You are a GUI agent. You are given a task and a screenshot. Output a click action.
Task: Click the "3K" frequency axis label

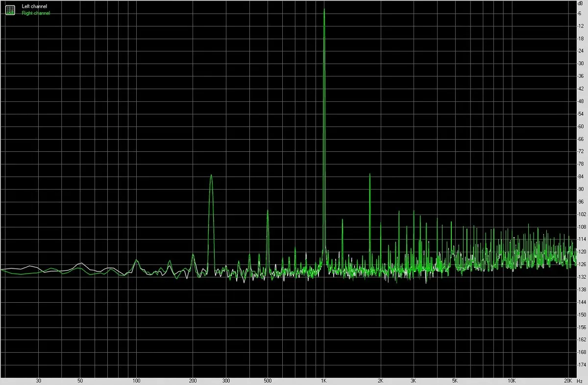[414, 380]
